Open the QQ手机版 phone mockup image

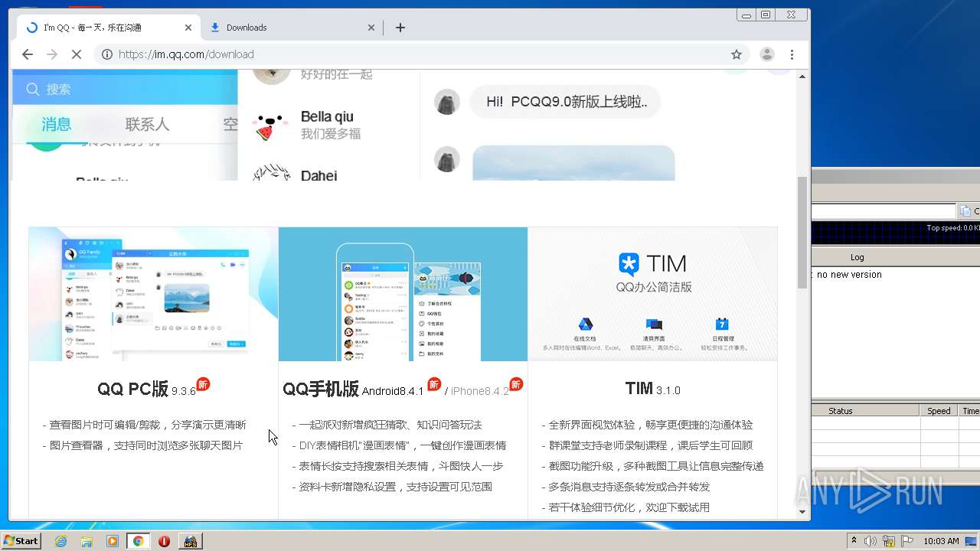pyautogui.click(x=403, y=294)
